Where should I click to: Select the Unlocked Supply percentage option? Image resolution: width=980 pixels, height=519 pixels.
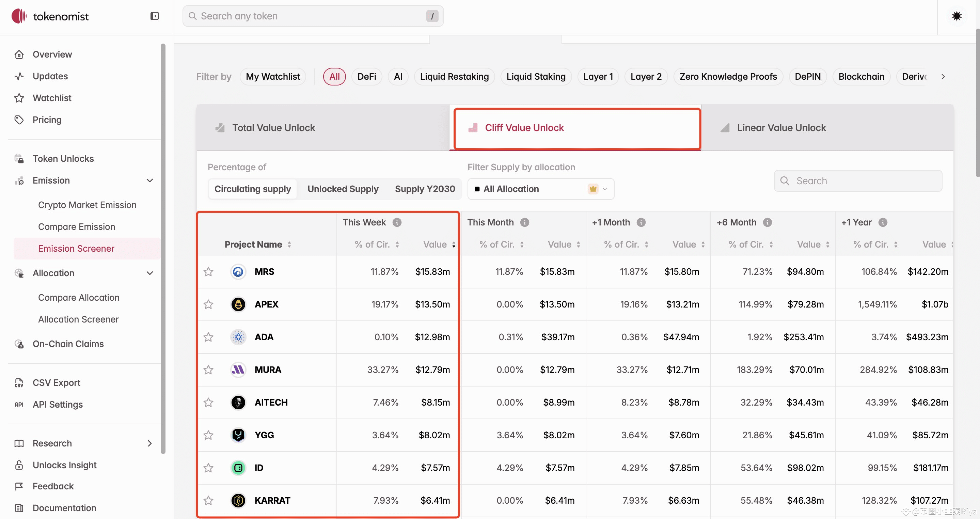tap(343, 189)
